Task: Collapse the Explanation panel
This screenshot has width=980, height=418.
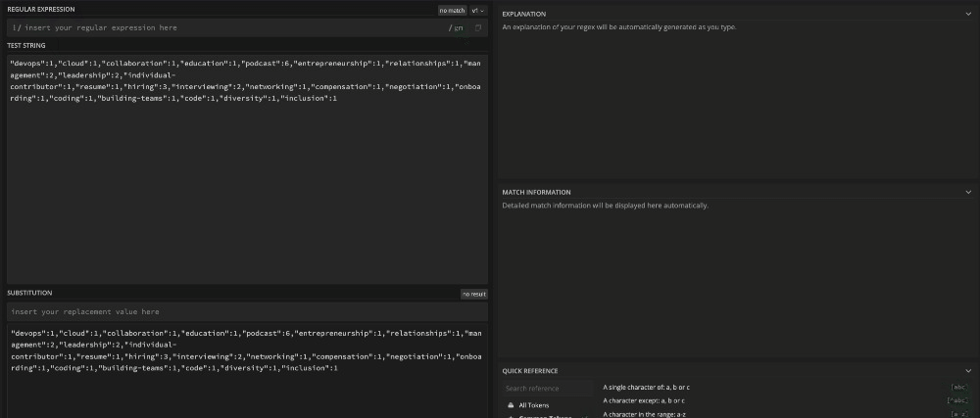Action: 968,14
